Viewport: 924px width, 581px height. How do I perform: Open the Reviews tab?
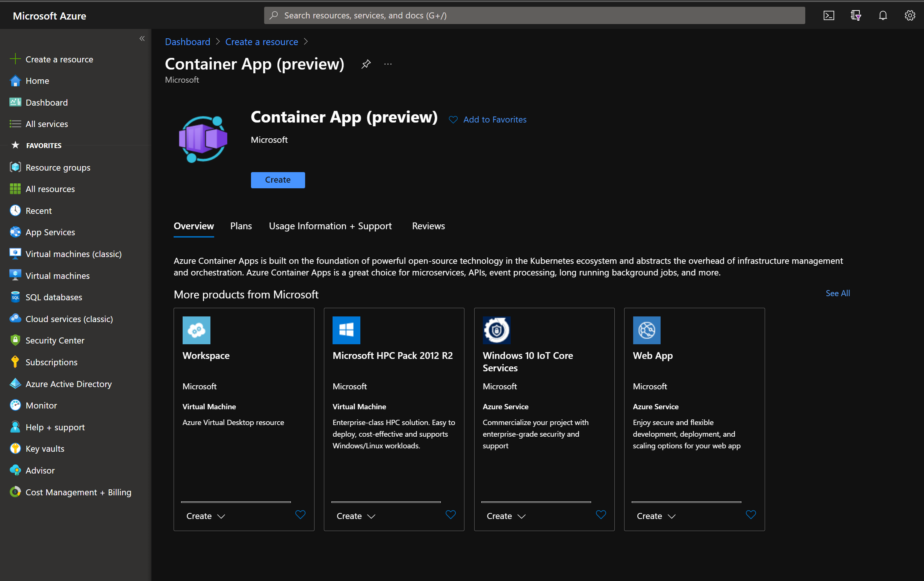coord(428,226)
